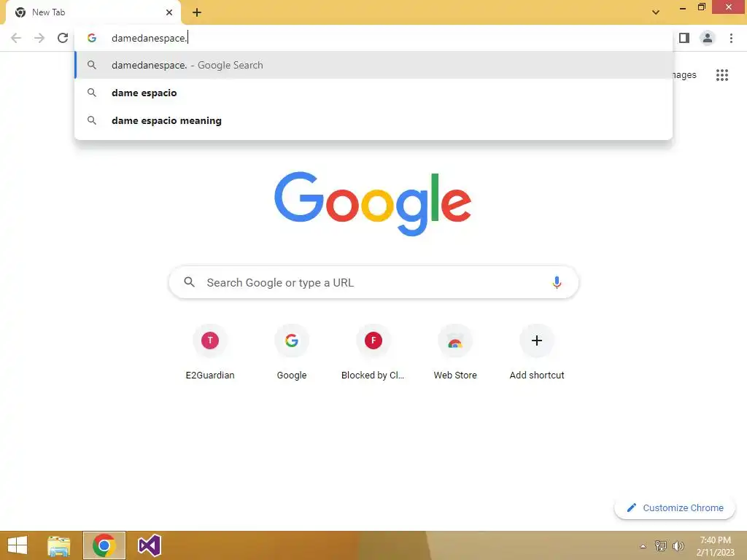Image resolution: width=747 pixels, height=560 pixels.
Task: Select the 'damedanespace. - Google Search' suggestion
Action: click(373, 65)
